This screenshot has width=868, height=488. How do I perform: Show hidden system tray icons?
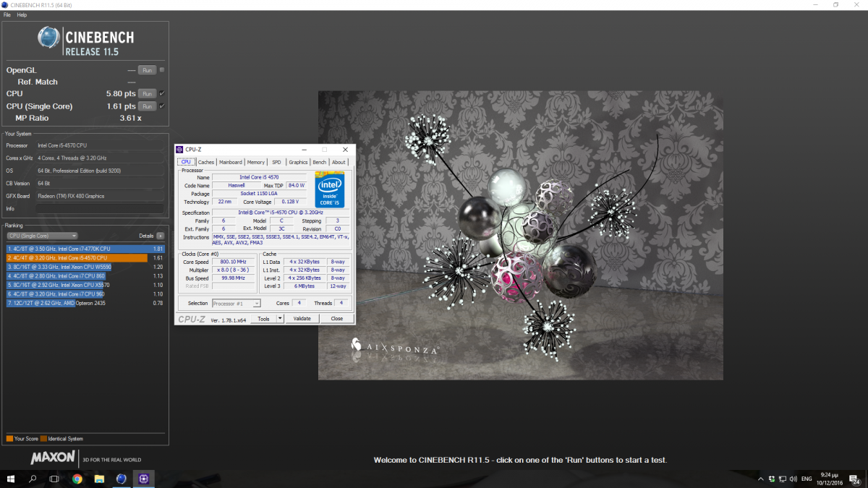[760, 479]
